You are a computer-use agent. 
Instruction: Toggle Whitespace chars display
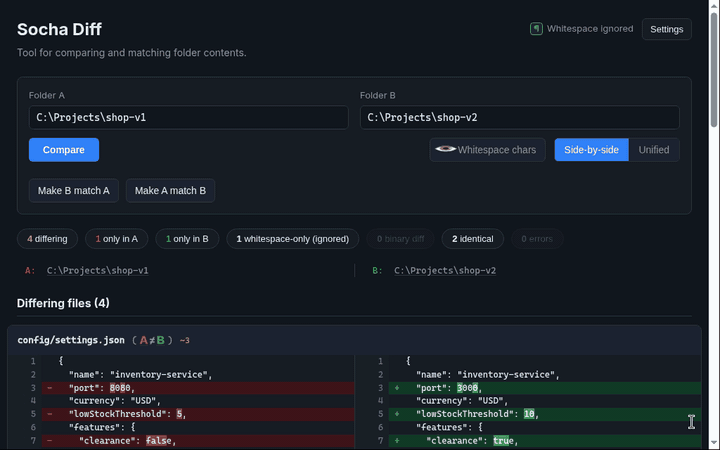(x=487, y=150)
